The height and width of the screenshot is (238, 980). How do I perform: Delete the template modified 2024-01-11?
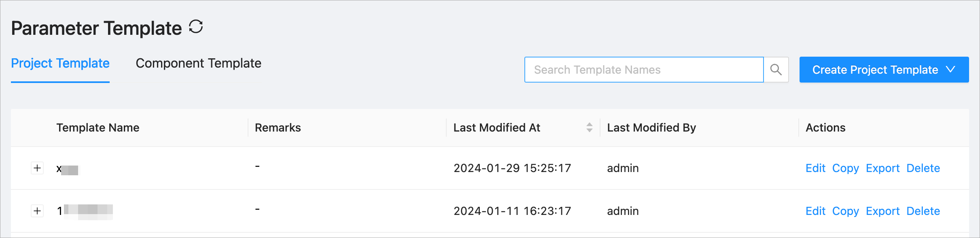click(x=923, y=211)
